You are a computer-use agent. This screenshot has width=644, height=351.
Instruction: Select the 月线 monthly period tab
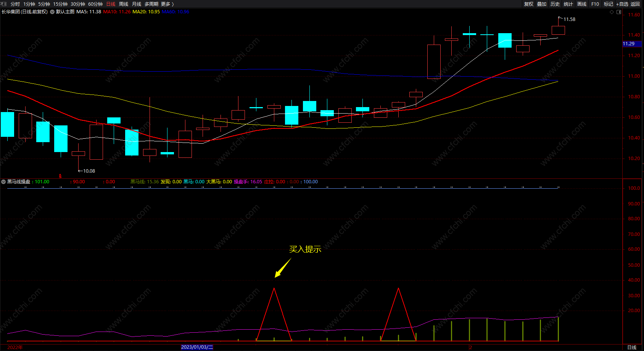click(x=137, y=4)
